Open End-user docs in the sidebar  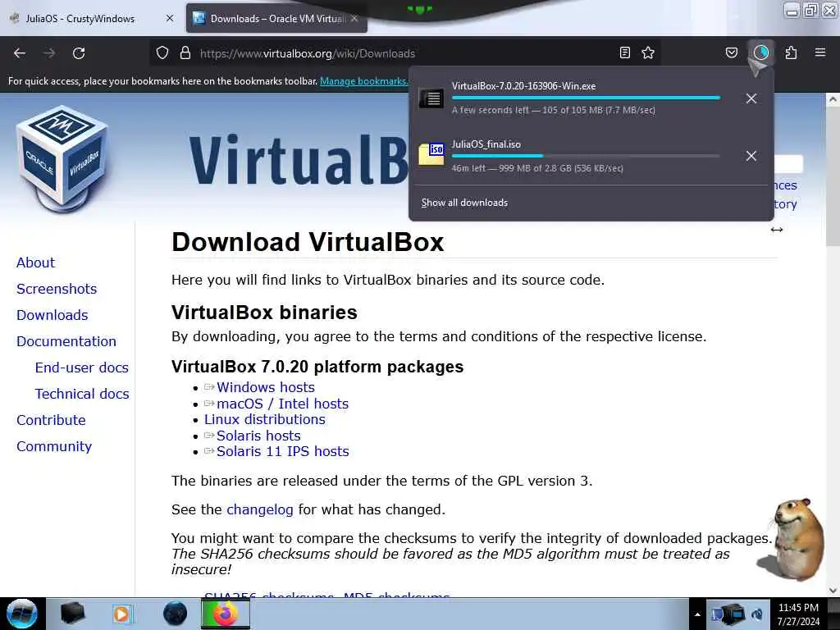(81, 367)
